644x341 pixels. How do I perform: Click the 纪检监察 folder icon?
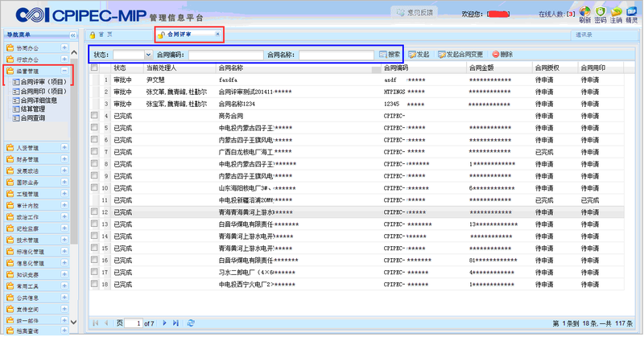tap(10, 228)
